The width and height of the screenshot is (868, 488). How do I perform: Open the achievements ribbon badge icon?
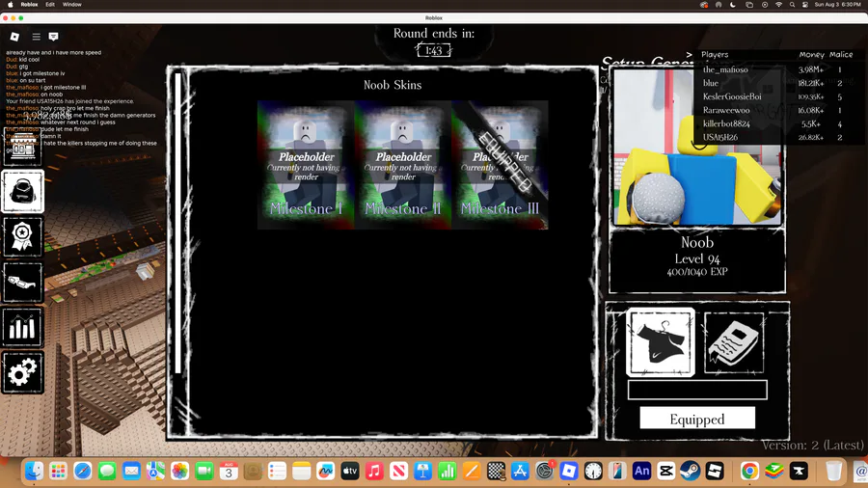click(x=23, y=237)
